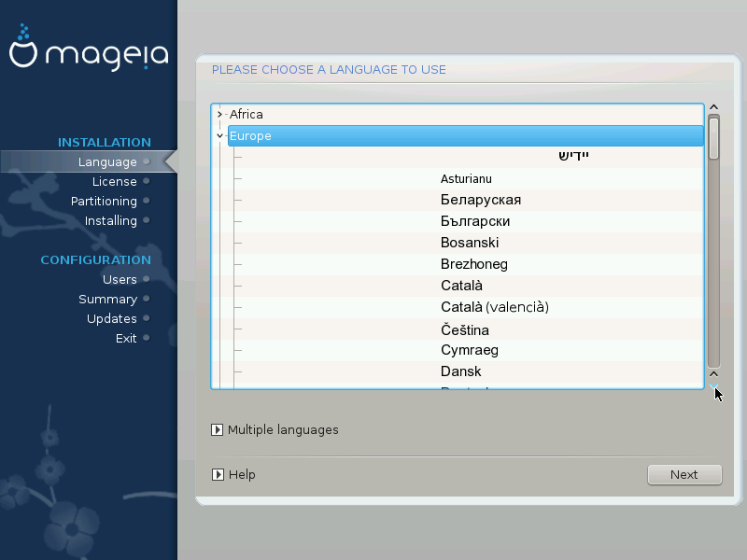Choose Asturianu from the language list

466,179
